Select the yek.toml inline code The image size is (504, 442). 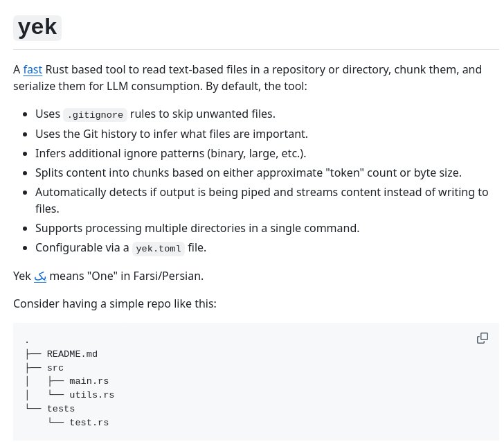[x=159, y=249]
